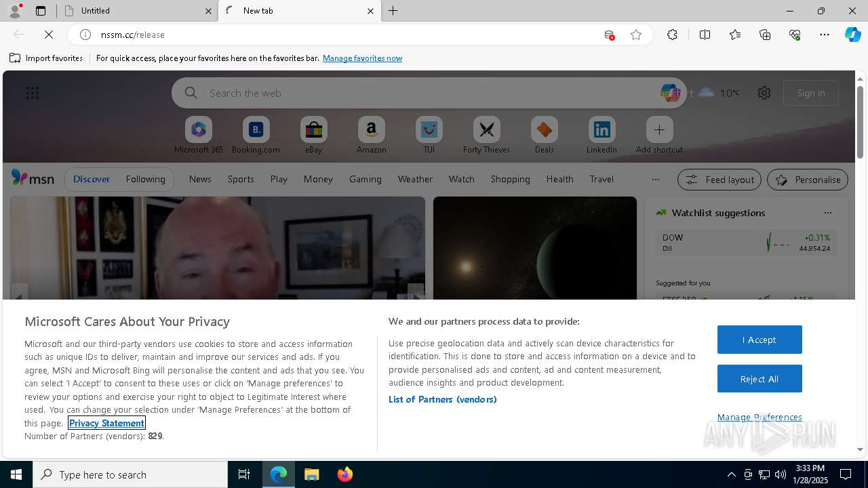Open the Gaming category
Screen dimensions: 868x488
pyautogui.click(x=366, y=179)
